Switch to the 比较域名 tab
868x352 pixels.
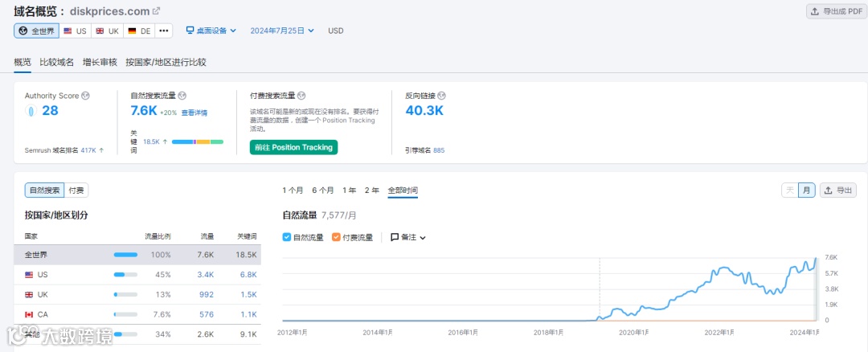[57, 62]
